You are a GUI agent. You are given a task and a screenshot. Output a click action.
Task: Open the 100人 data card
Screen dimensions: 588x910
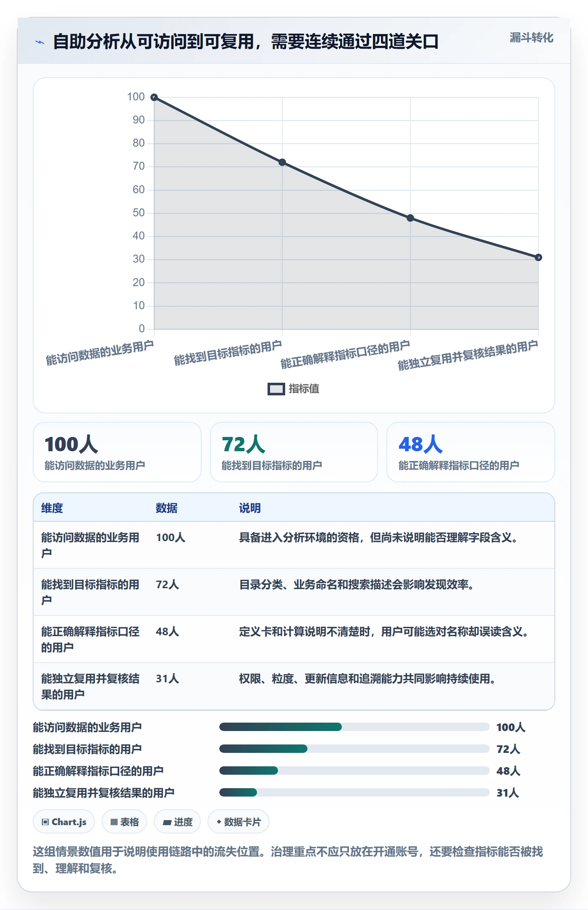(x=117, y=452)
